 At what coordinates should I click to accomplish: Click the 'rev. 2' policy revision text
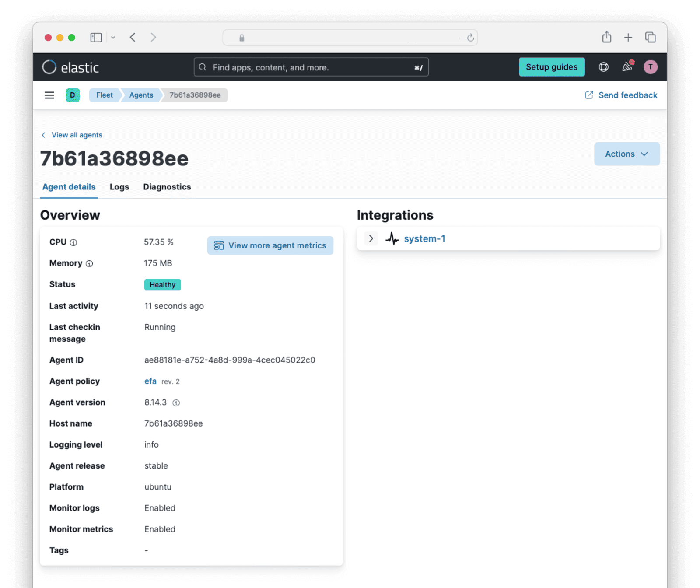tap(171, 381)
